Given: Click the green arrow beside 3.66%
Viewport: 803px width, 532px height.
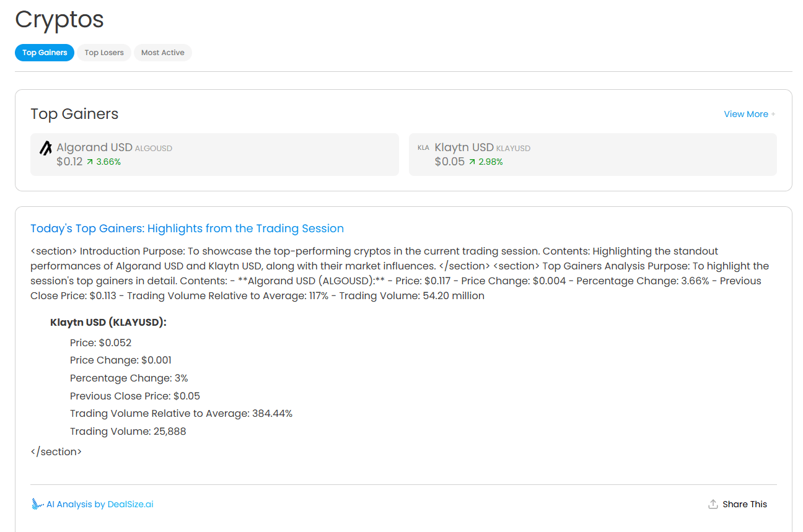Looking at the screenshot, I should pos(90,162).
